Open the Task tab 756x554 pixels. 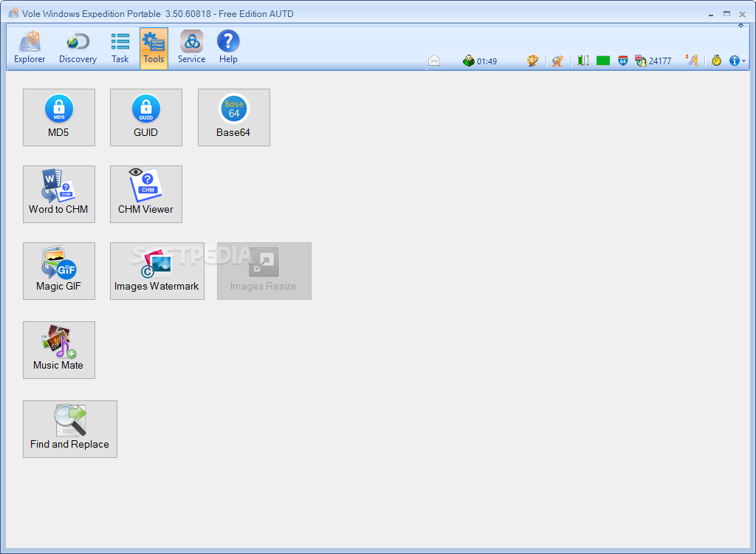120,48
